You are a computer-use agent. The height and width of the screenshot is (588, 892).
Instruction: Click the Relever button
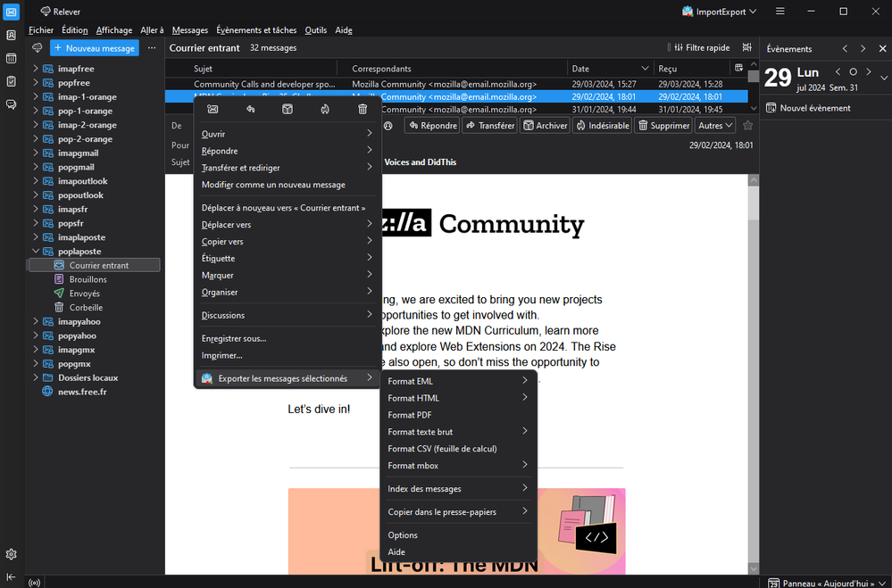pos(61,12)
